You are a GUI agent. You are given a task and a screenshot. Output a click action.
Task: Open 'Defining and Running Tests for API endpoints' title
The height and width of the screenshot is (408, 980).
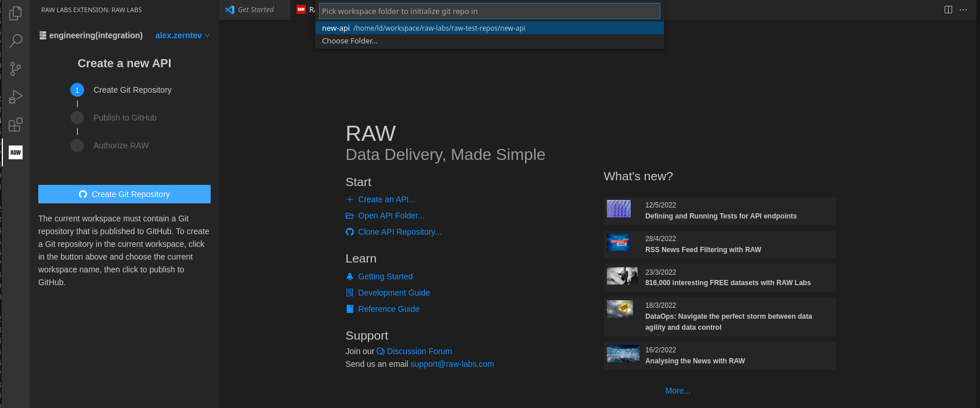point(721,216)
